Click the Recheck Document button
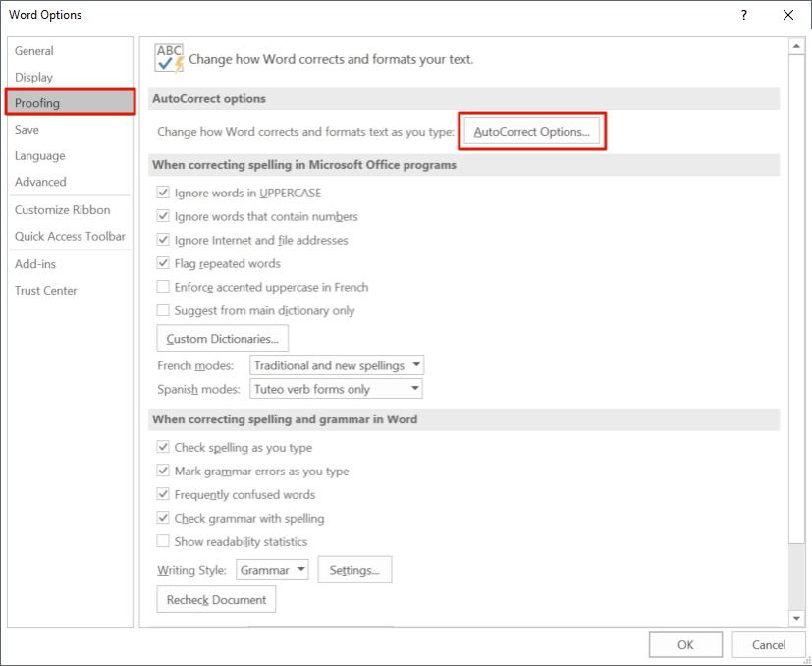The image size is (812, 666). [x=216, y=599]
